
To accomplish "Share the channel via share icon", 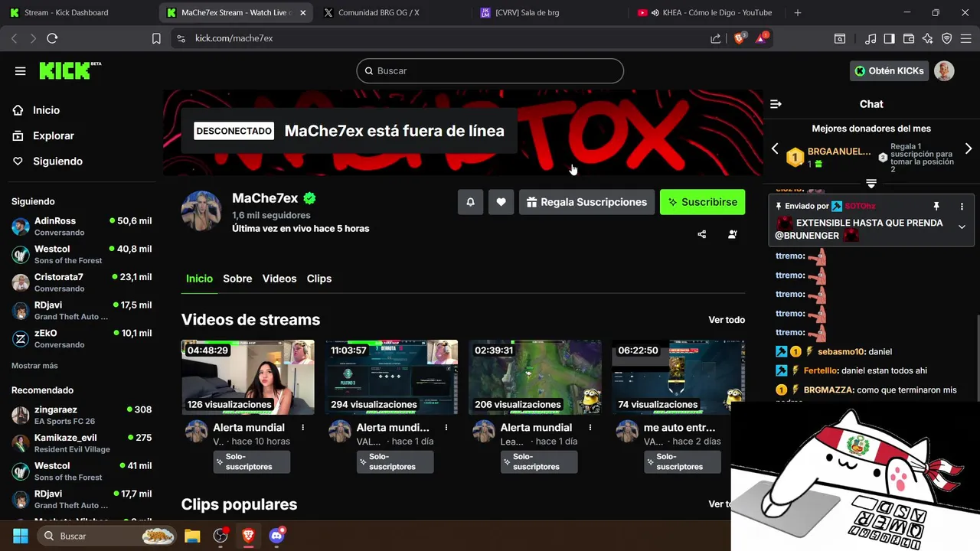I will click(x=701, y=234).
